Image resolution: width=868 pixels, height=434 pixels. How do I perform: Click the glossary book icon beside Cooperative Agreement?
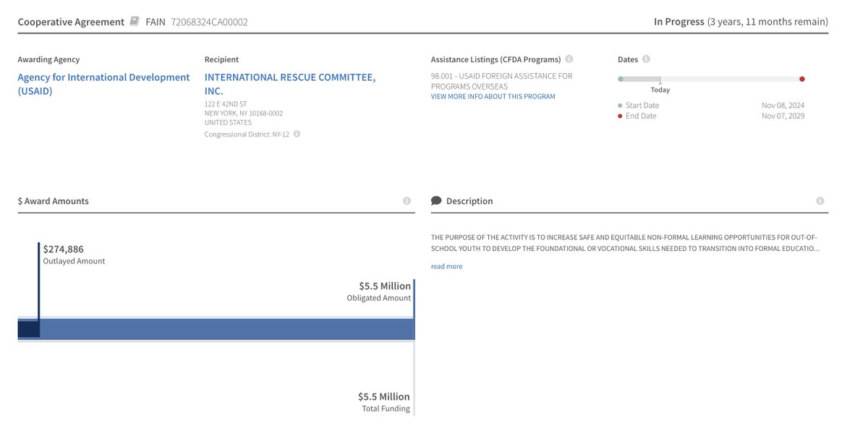point(135,22)
